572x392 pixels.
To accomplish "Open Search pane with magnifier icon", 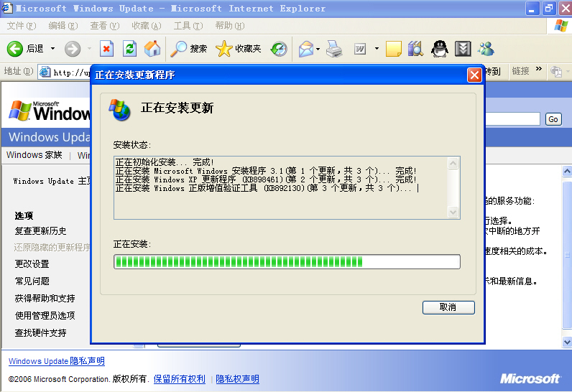I will point(179,48).
